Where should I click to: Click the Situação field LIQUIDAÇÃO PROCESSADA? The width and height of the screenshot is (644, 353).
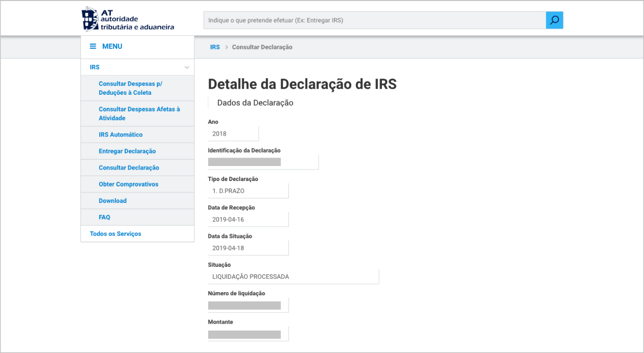[x=293, y=277]
